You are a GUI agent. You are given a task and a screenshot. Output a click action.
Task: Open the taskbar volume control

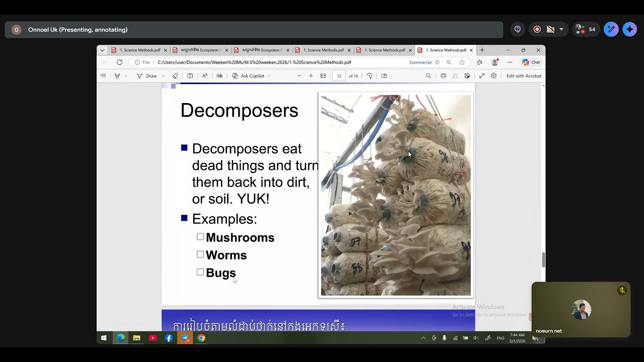475,338
